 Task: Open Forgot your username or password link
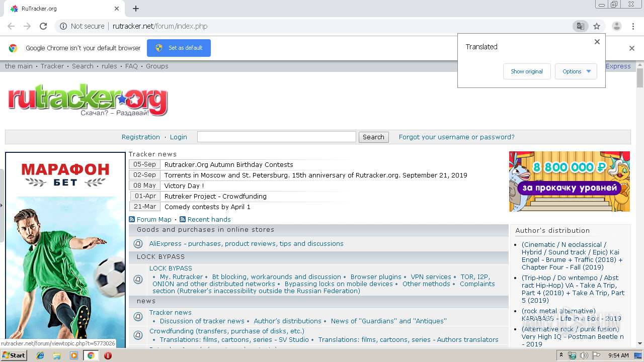457,137
